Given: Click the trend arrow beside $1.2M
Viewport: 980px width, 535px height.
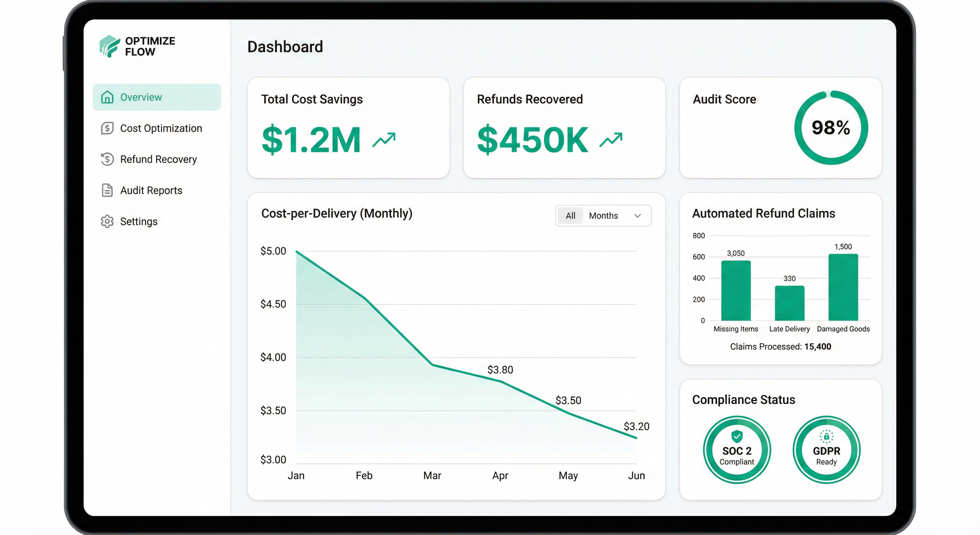Looking at the screenshot, I should point(384,139).
